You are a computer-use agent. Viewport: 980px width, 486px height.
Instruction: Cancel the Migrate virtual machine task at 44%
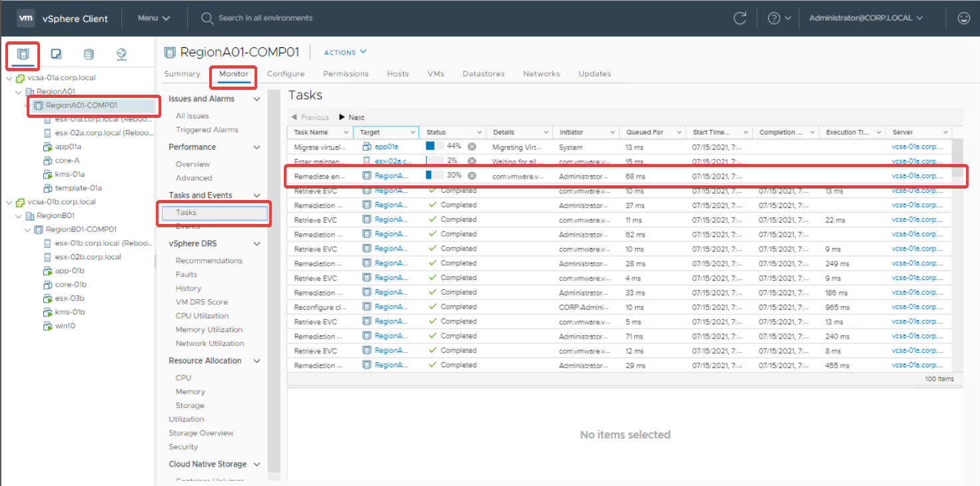[x=472, y=146]
